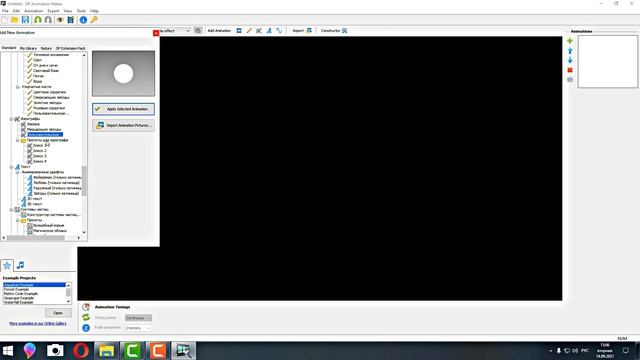Click animation tree scrollbar down arrow

(84, 232)
